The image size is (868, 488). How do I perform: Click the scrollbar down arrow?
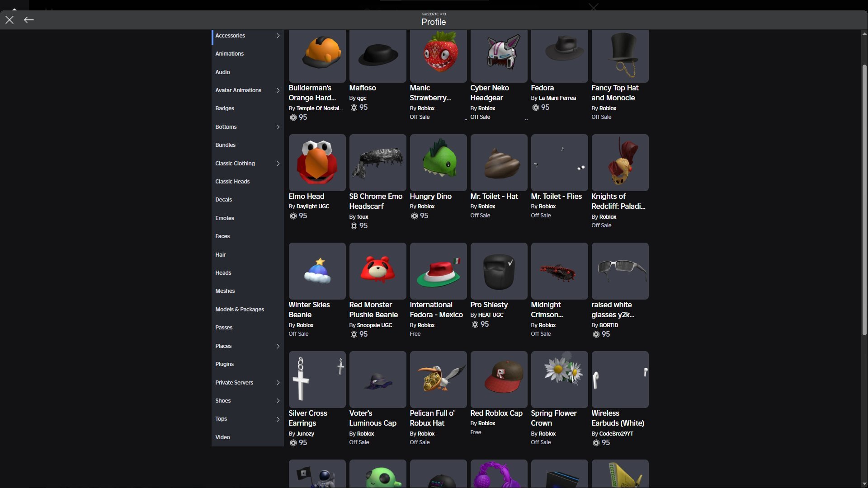864,484
